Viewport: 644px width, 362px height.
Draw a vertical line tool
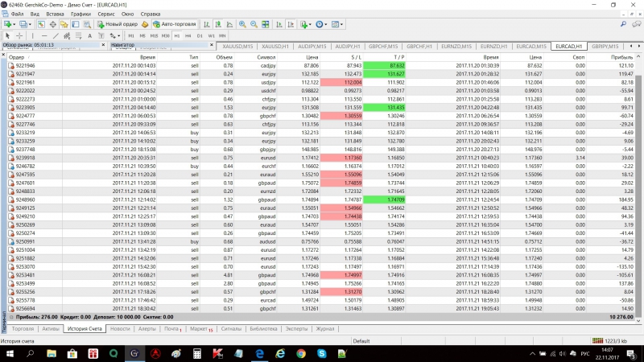(32, 35)
